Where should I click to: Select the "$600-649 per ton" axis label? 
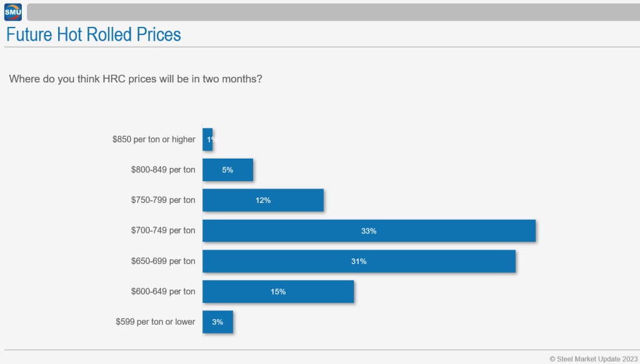163,292
